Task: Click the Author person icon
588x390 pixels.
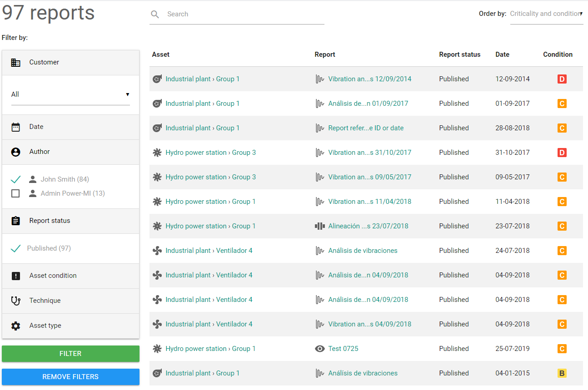Action: tap(16, 152)
